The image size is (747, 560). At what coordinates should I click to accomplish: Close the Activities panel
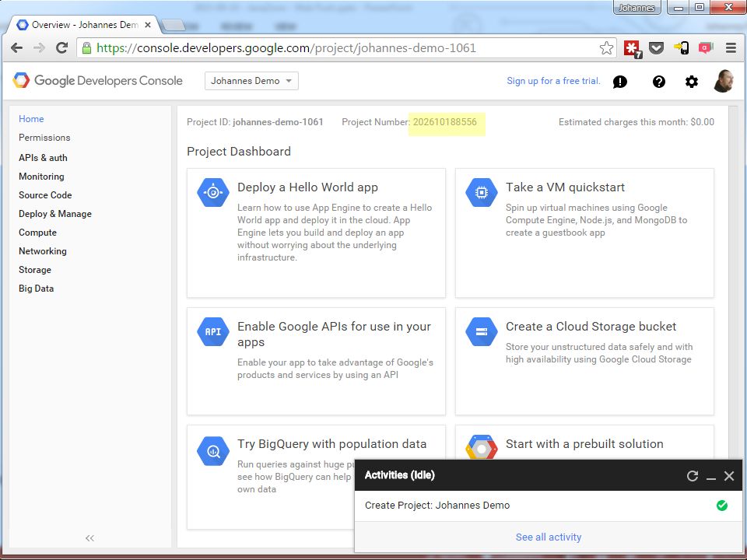pyautogui.click(x=729, y=476)
